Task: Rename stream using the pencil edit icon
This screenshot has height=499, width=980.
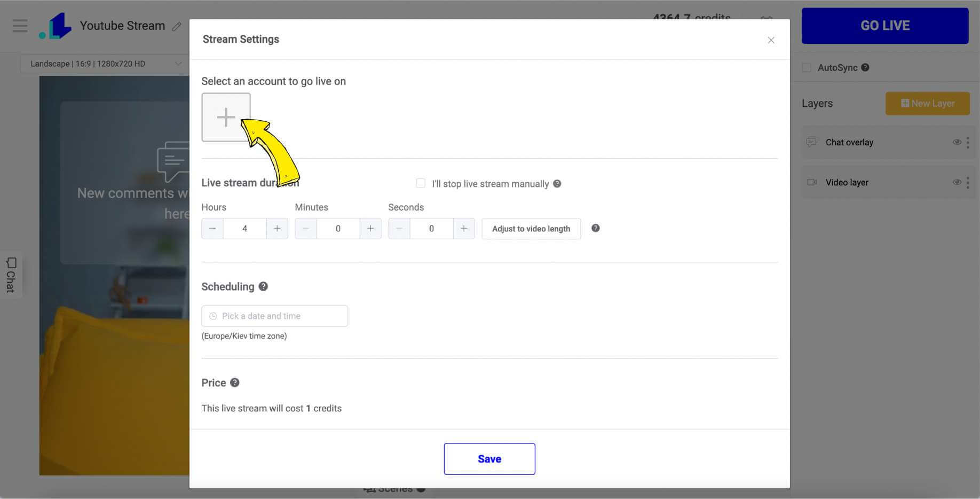Action: click(177, 26)
